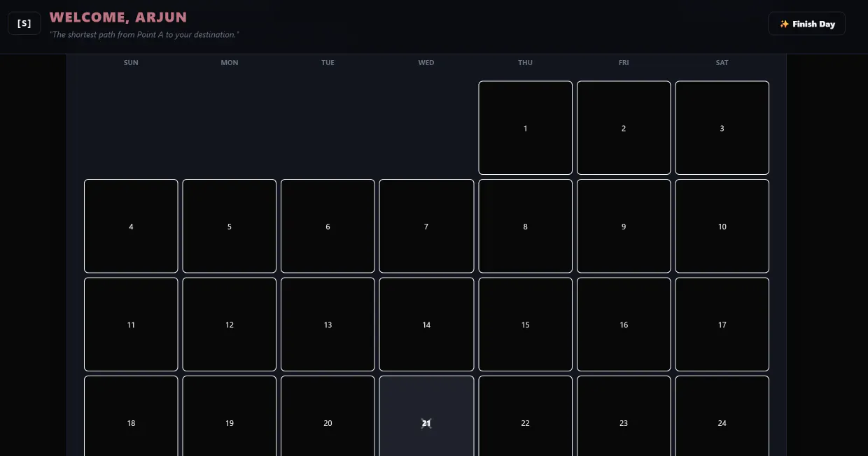Open day 23 calendar cell
Screen dimensions: 868x456
pyautogui.click(x=624, y=416)
